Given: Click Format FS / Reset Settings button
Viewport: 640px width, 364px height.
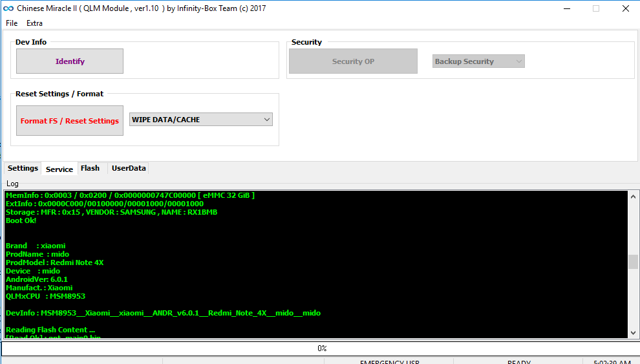Looking at the screenshot, I should 70,121.
